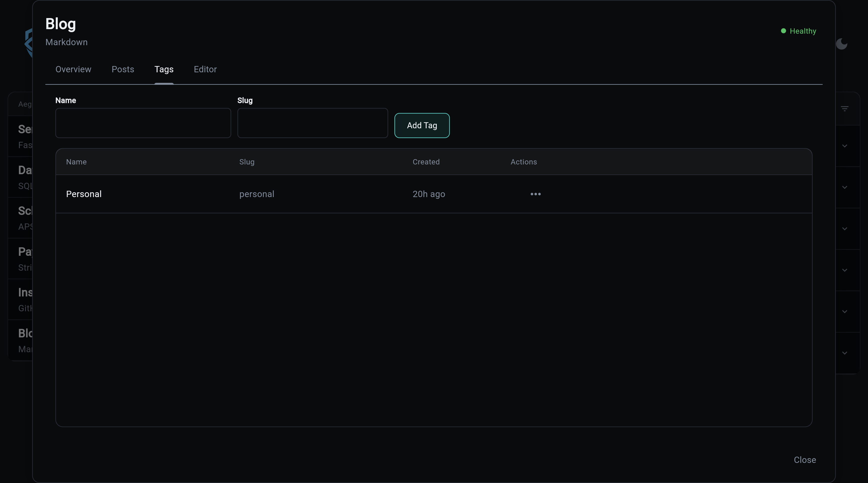
Task: Open the actions menu for the Personal tag
Action: pyautogui.click(x=535, y=194)
